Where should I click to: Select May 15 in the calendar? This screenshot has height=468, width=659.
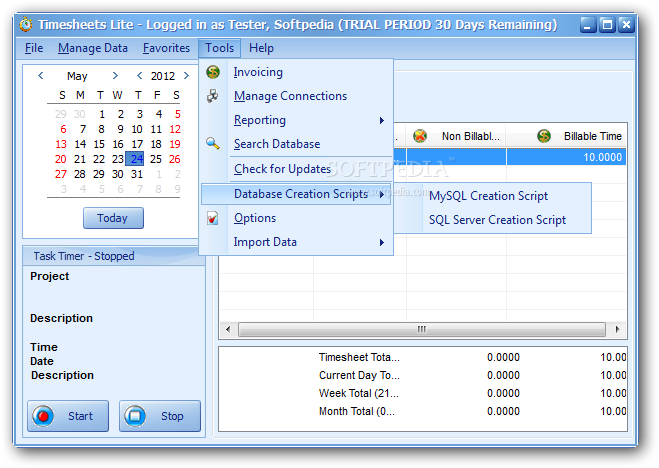(x=99, y=144)
